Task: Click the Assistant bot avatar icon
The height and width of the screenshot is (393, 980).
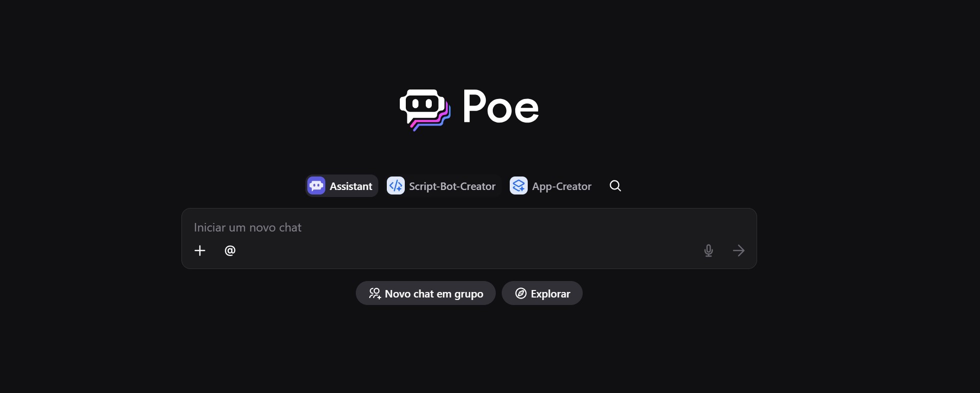Action: 316,186
